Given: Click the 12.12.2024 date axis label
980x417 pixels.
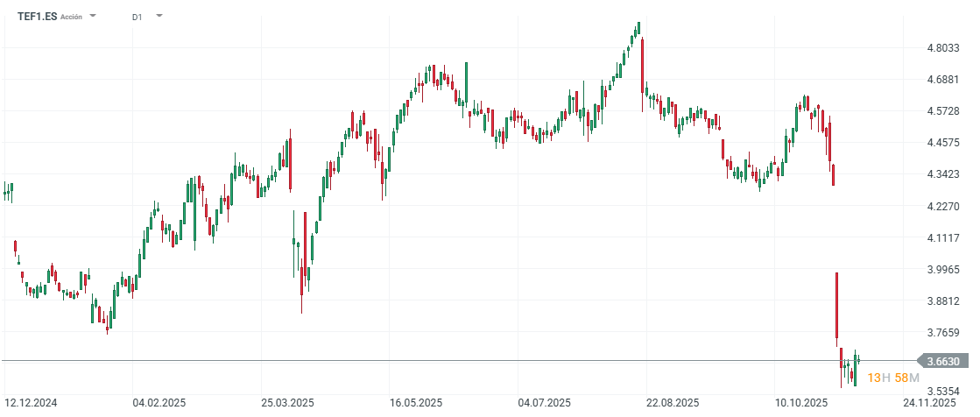Looking at the screenshot, I should point(31,403).
